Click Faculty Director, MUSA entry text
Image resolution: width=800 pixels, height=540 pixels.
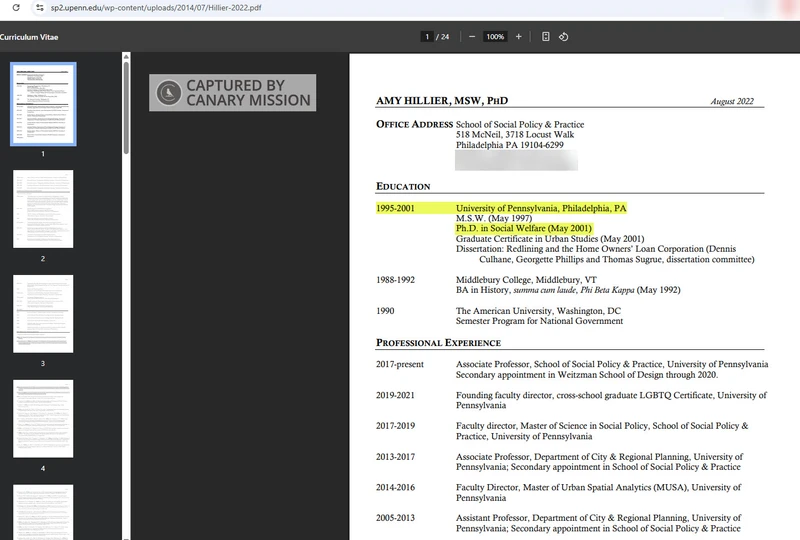click(598, 493)
